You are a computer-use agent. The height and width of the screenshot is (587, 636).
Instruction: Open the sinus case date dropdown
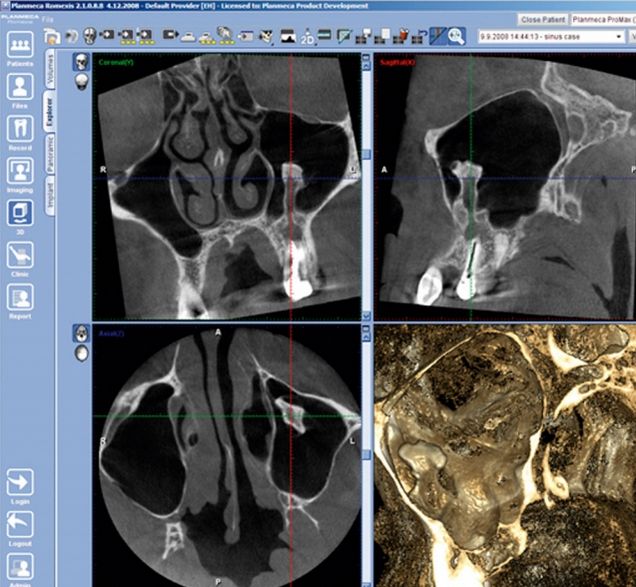[x=619, y=36]
